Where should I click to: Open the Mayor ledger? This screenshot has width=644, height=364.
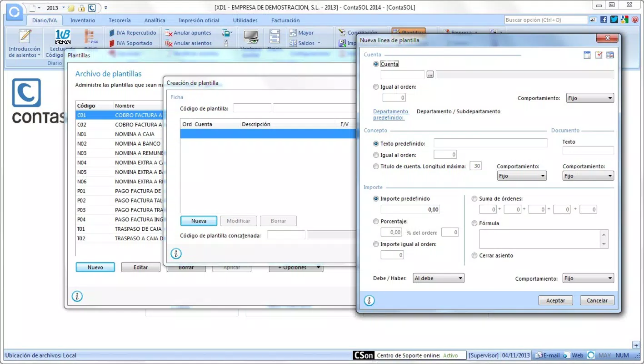pyautogui.click(x=301, y=33)
